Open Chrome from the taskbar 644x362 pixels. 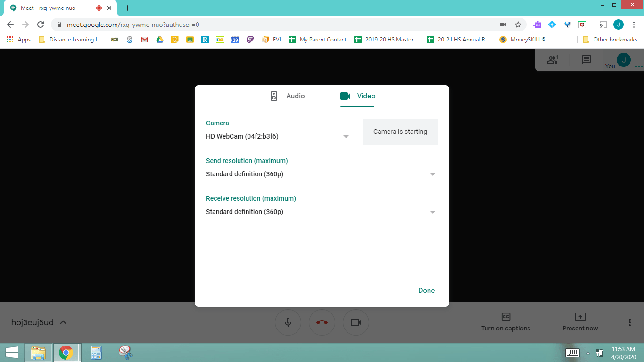(x=66, y=352)
